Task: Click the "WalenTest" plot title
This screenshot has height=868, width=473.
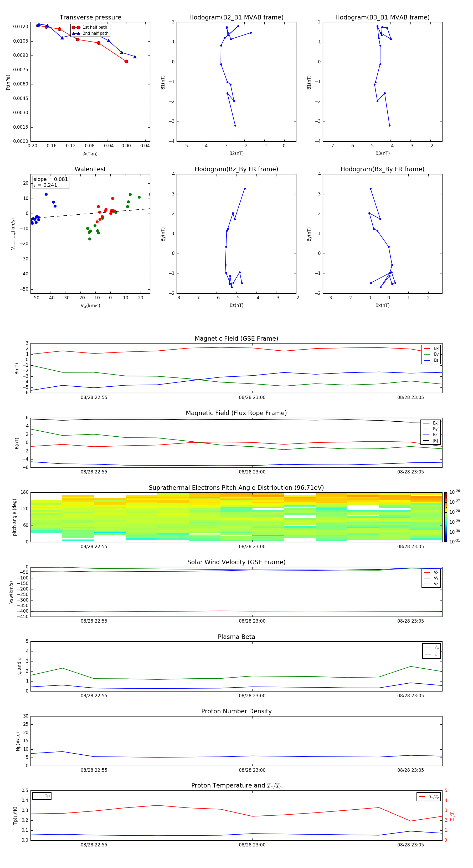Action: click(90, 169)
